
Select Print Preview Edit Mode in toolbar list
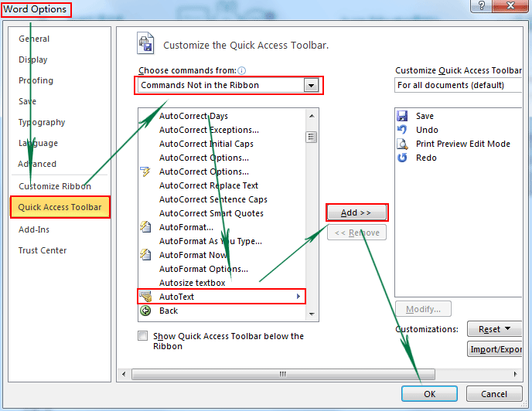[459, 144]
